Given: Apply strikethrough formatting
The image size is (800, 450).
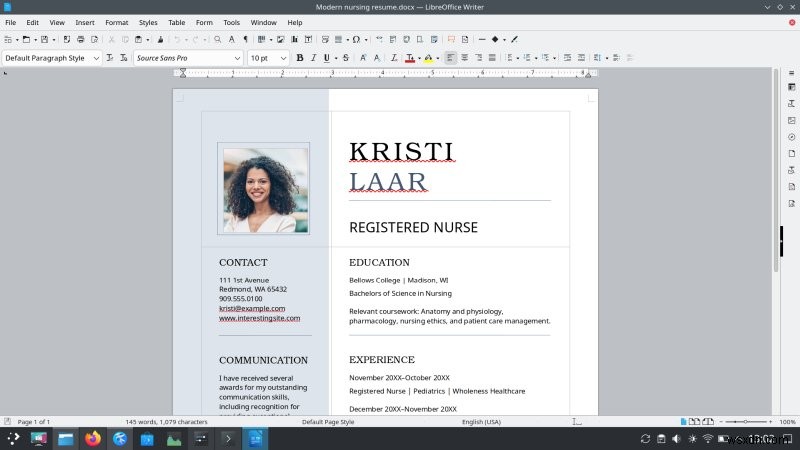Looking at the screenshot, I should (x=346, y=58).
